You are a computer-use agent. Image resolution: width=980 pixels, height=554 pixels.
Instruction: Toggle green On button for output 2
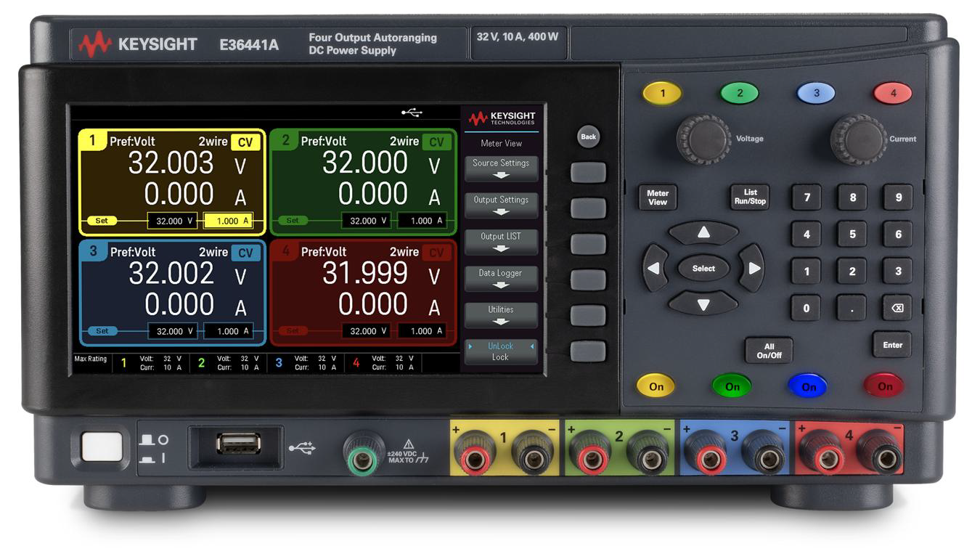(732, 386)
